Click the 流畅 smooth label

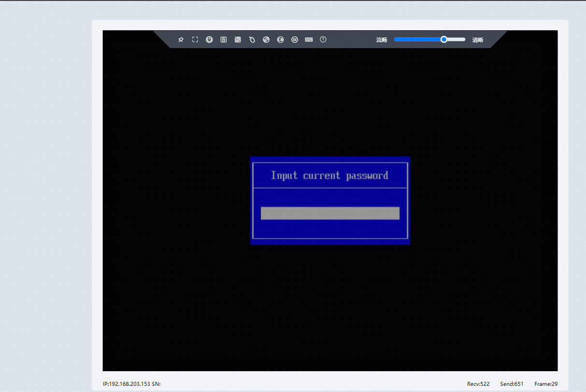coord(382,40)
